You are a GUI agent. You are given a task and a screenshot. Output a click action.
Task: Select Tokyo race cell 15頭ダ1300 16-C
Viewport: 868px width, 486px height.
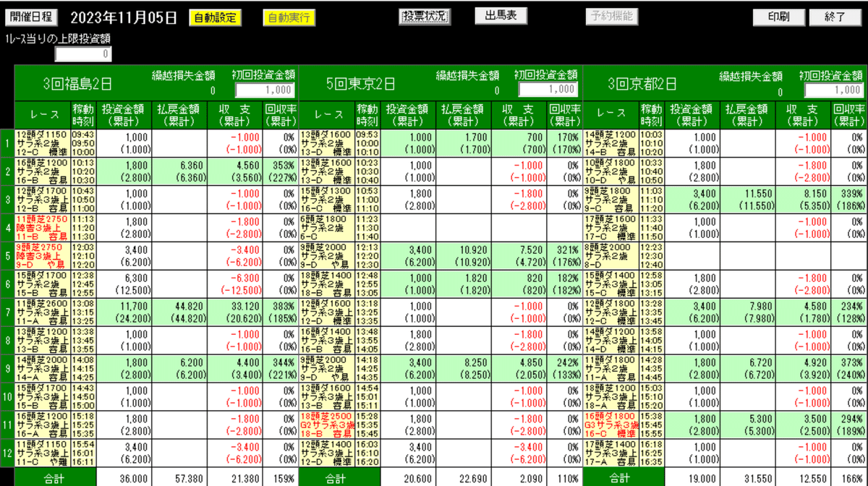[326, 200]
